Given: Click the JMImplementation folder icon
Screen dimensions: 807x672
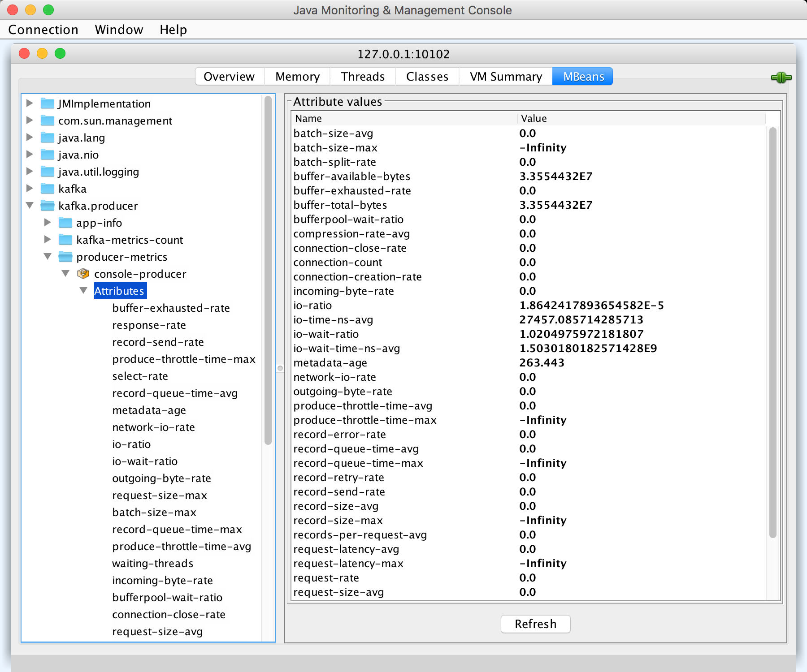Looking at the screenshot, I should point(48,103).
